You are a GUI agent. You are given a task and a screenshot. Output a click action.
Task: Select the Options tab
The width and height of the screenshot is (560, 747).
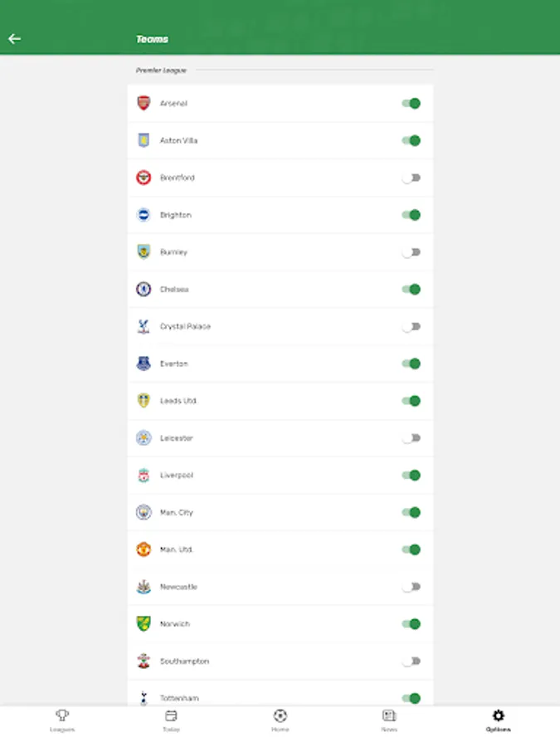(498, 719)
